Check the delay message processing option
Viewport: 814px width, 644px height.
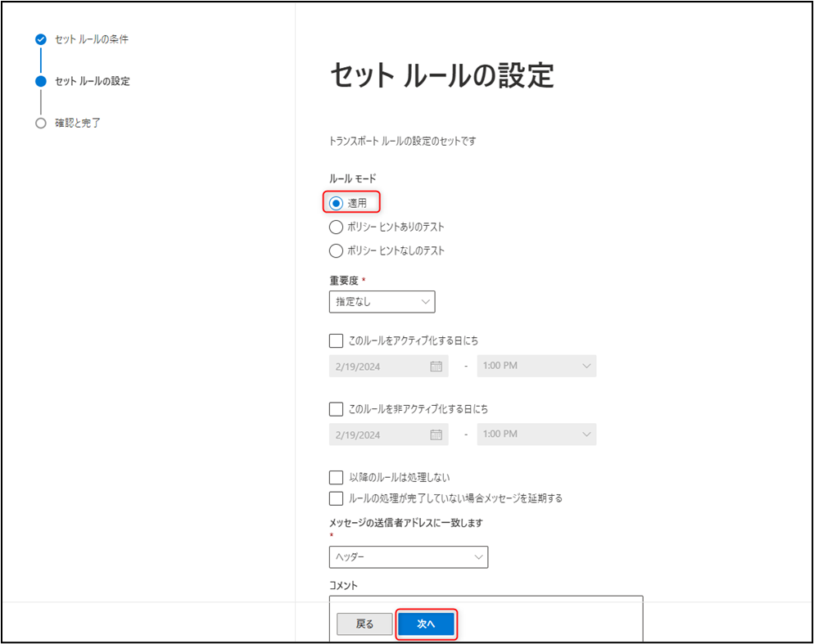335,498
